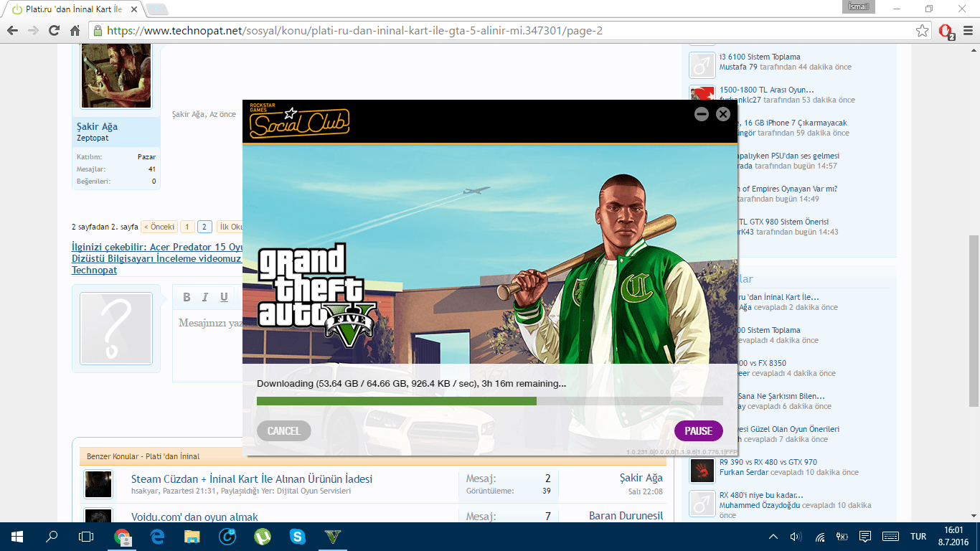
Task: Bookmark this page with the star
Action: (922, 31)
